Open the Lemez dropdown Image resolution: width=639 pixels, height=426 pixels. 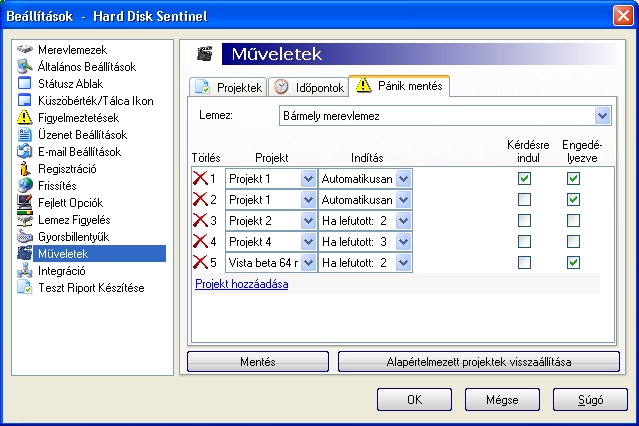click(x=602, y=117)
